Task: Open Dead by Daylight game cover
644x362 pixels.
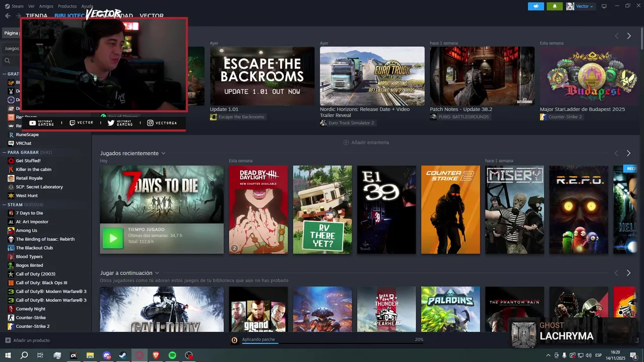Action: (259, 210)
